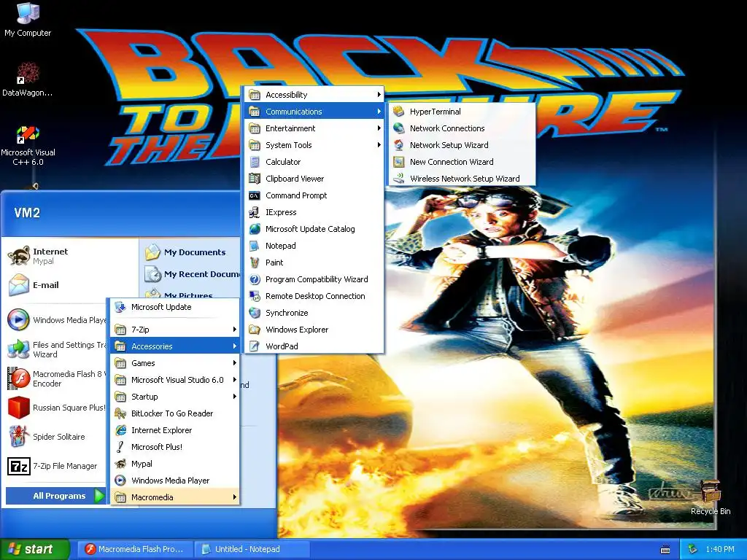747x560 pixels.
Task: Open Network Connections in Communications menu
Action: pyautogui.click(x=462, y=128)
